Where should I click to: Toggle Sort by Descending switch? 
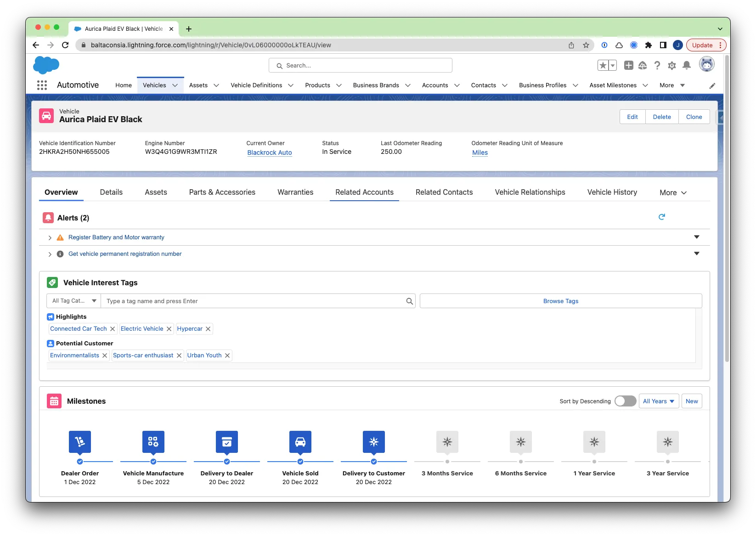click(625, 401)
